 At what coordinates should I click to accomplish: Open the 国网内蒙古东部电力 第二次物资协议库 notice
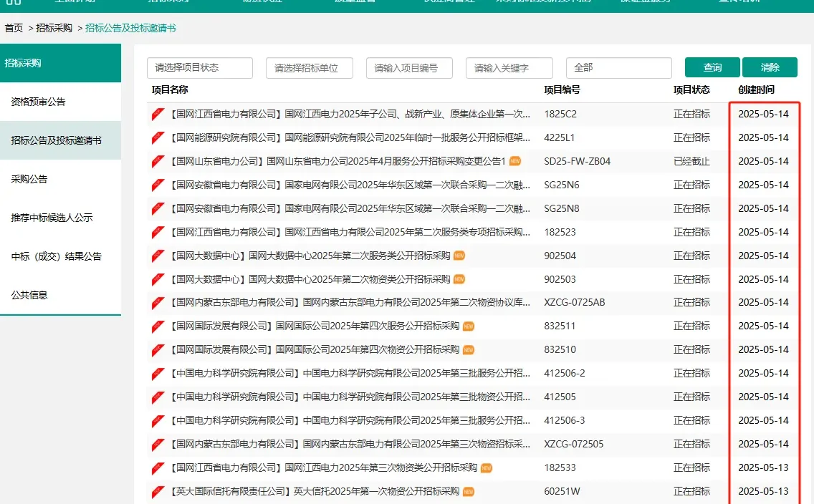pos(350,303)
